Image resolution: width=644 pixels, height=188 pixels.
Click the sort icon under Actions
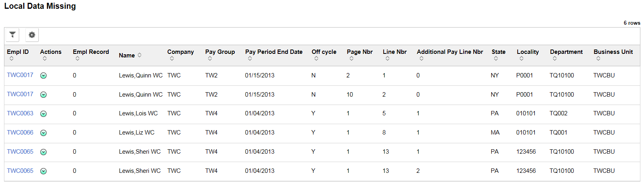(x=44, y=59)
